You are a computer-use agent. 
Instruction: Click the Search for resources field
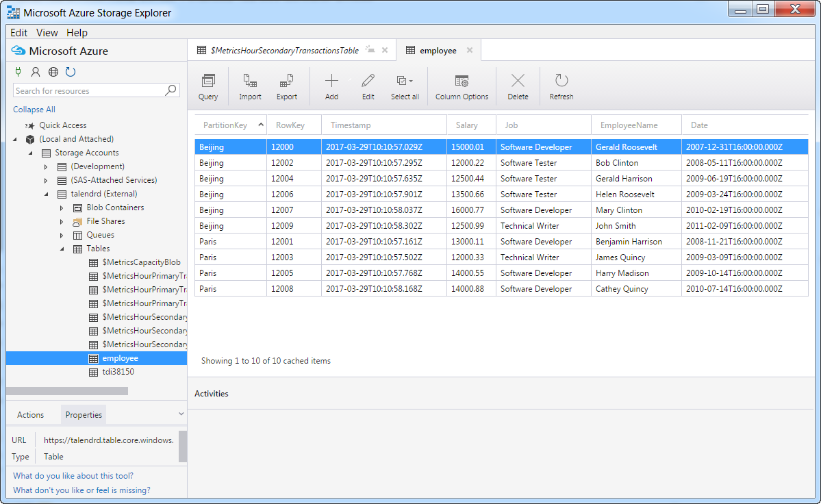click(x=89, y=90)
